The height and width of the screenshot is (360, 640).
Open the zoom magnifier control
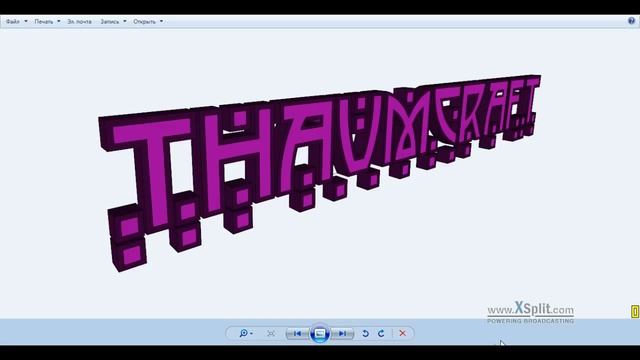(x=246, y=333)
